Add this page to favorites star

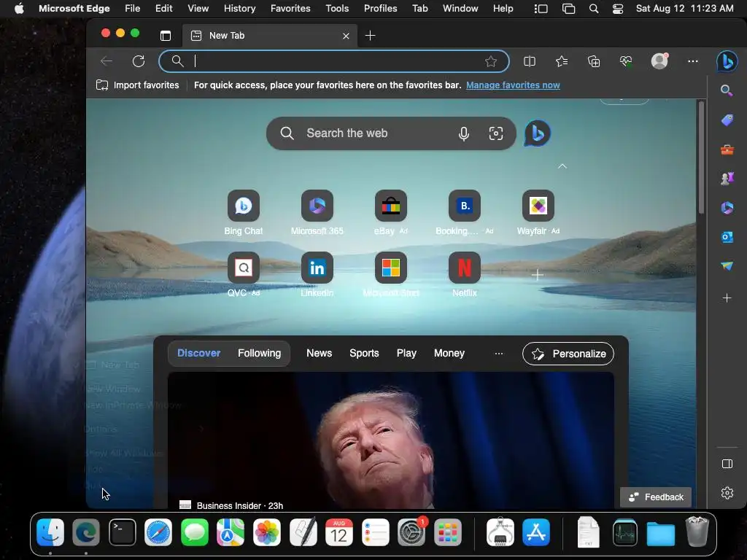point(491,61)
